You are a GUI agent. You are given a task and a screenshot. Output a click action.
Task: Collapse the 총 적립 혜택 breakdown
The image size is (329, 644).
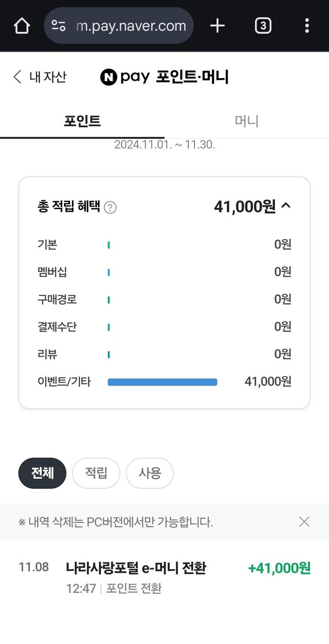[x=286, y=207]
